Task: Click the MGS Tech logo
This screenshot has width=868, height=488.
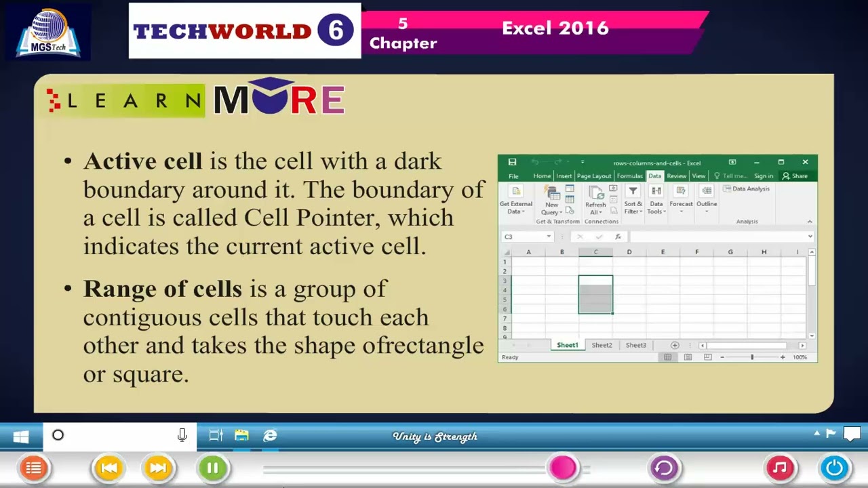Action: point(48,32)
